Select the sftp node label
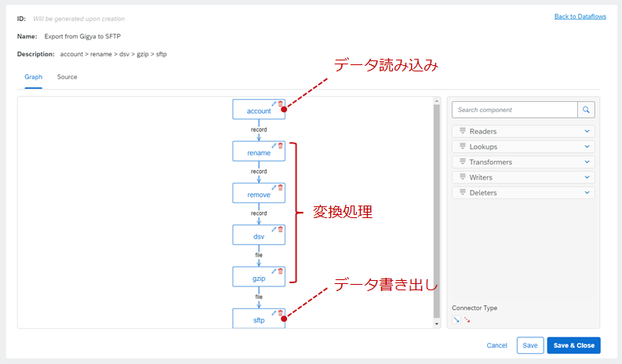 pyautogui.click(x=259, y=320)
